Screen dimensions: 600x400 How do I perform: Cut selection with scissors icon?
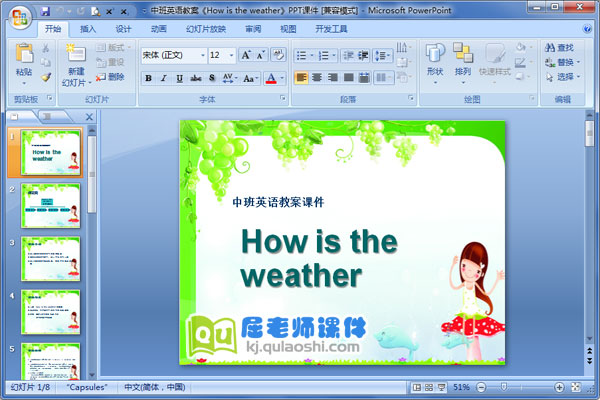(x=46, y=48)
